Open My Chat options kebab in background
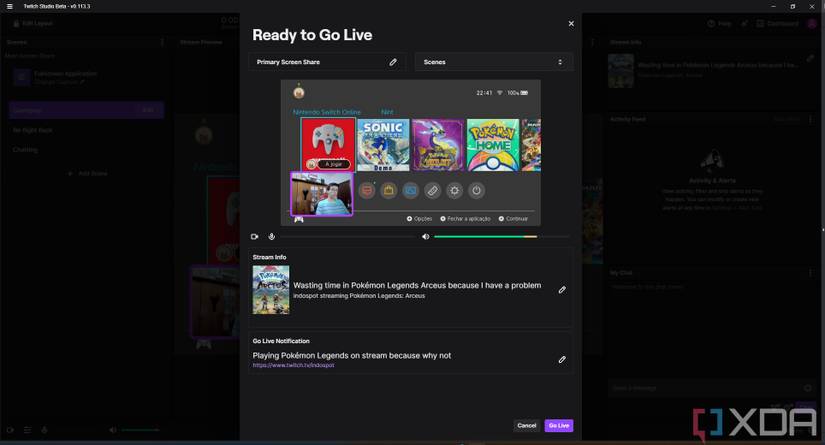Image resolution: width=825 pixels, height=445 pixels. (x=810, y=272)
